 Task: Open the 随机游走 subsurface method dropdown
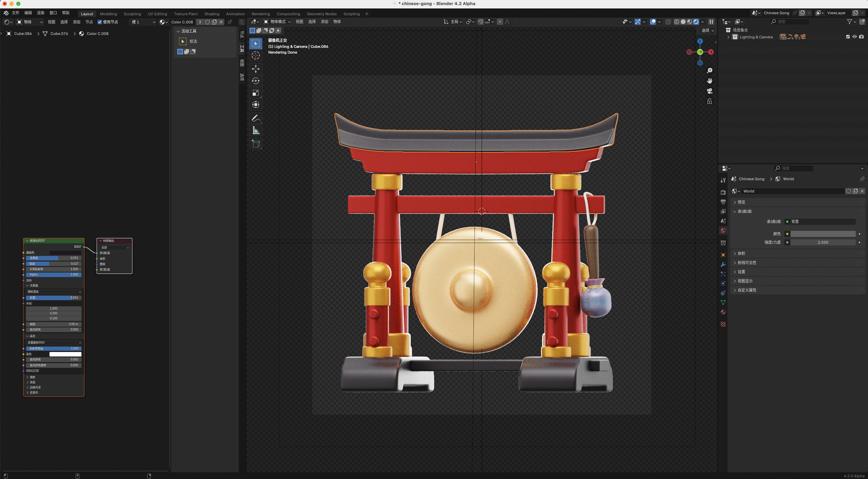pyautogui.click(x=54, y=292)
